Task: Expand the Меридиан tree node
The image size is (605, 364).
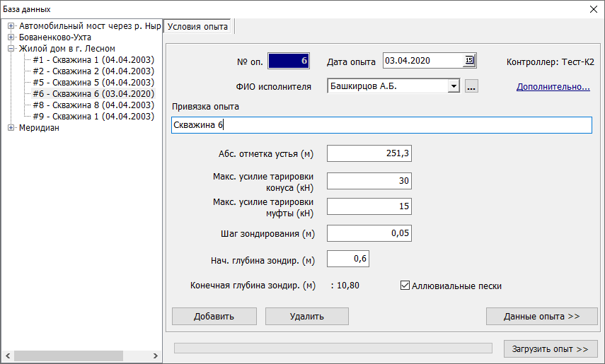Action: coord(11,128)
